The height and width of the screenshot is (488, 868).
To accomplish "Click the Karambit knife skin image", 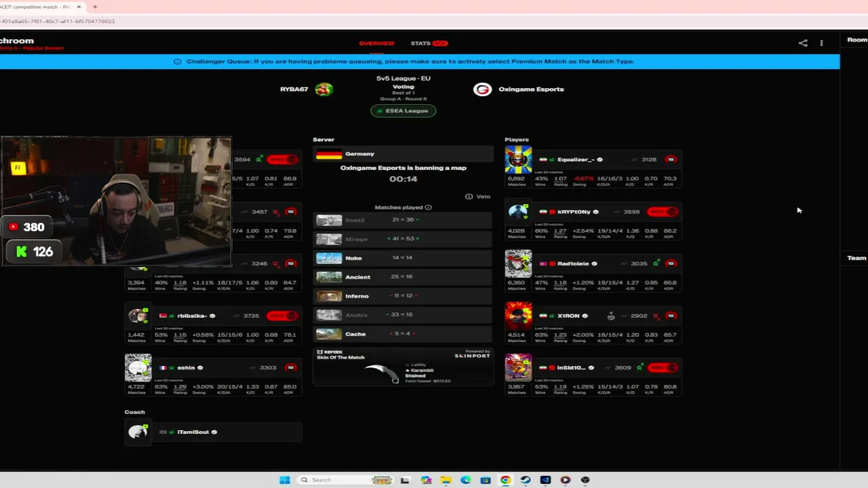I will coord(381,373).
